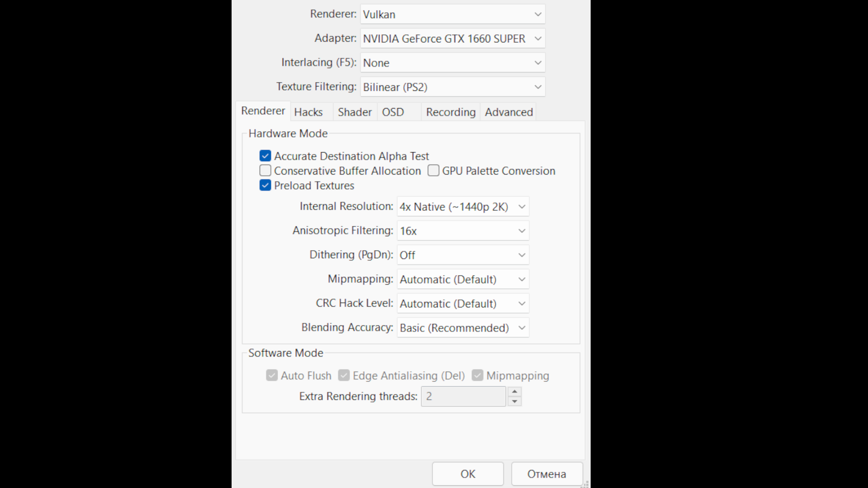Switch to the Advanced tab
868x488 pixels.
[x=508, y=112]
